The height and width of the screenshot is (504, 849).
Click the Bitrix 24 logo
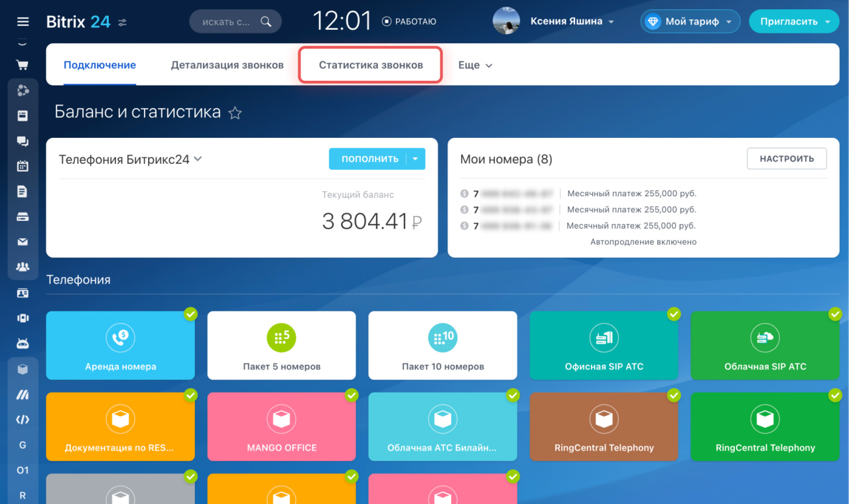(78, 21)
